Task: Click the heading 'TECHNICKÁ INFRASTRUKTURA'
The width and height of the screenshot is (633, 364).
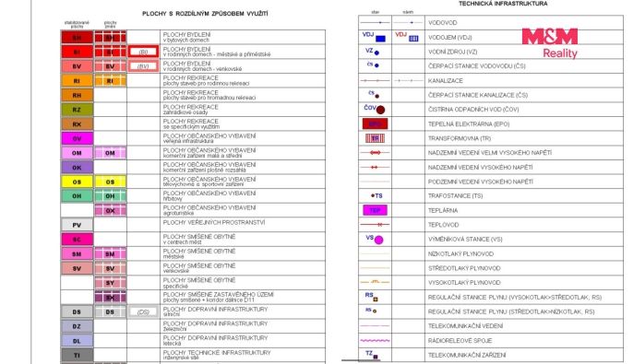Action: tap(503, 3)
